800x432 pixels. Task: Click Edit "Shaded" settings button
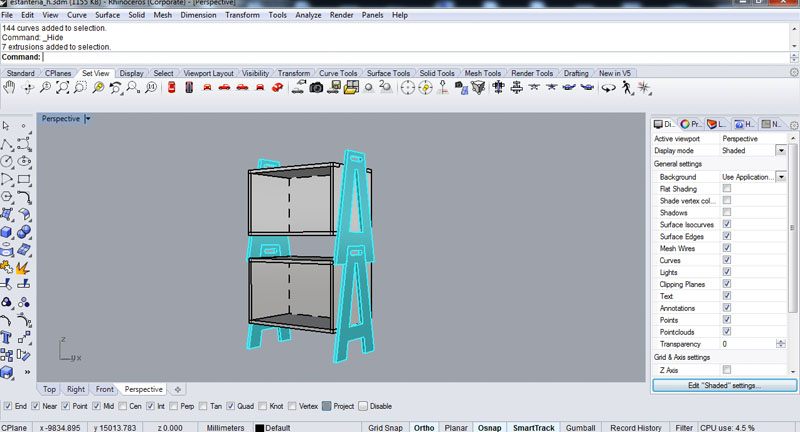pos(724,386)
